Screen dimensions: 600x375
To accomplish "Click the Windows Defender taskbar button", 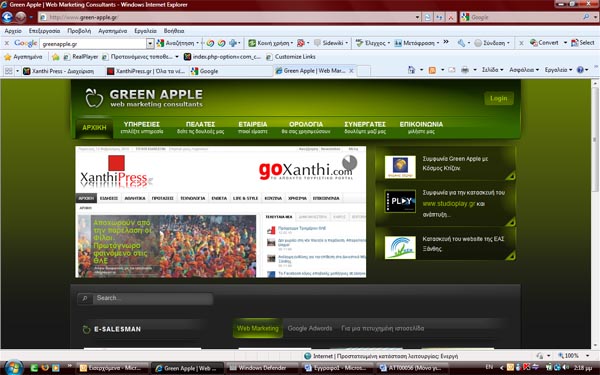I will click(x=261, y=368).
